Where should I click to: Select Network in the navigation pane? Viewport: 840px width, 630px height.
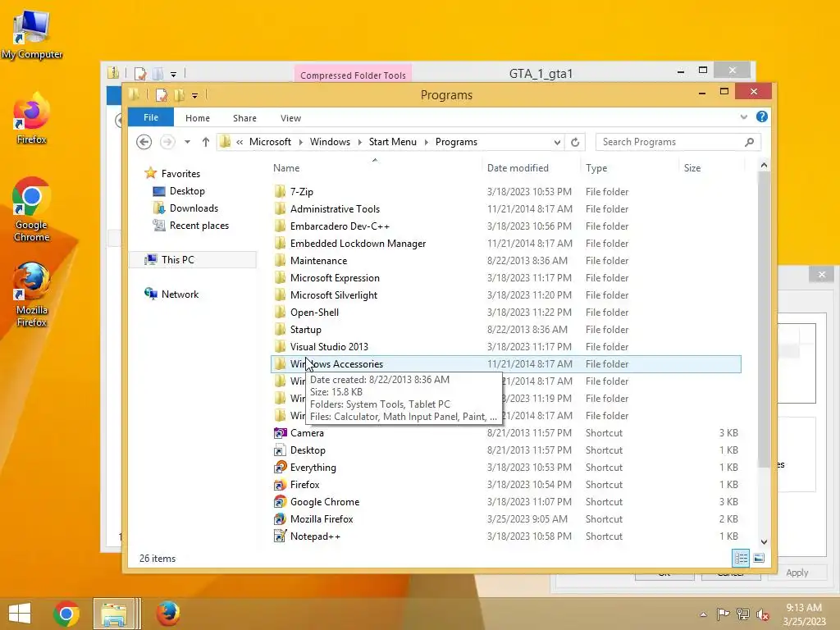coord(180,294)
